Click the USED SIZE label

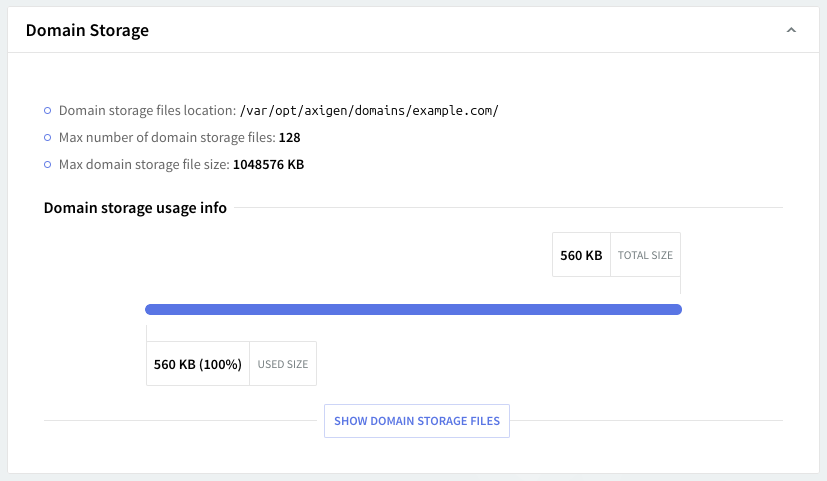[283, 364]
